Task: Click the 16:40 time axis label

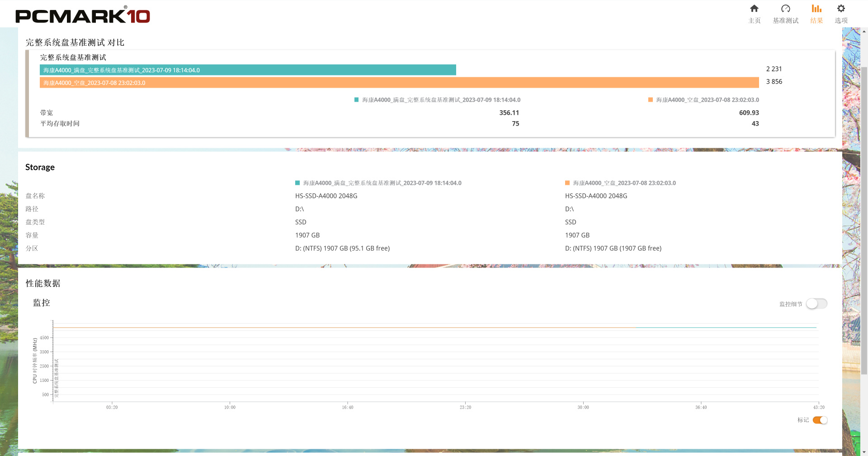Action: click(348, 408)
